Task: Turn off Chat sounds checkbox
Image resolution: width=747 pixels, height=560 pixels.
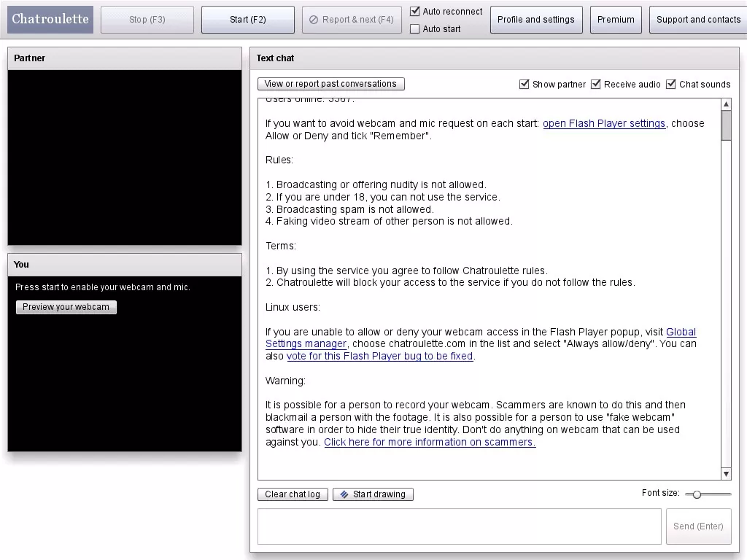Action: [x=671, y=85]
